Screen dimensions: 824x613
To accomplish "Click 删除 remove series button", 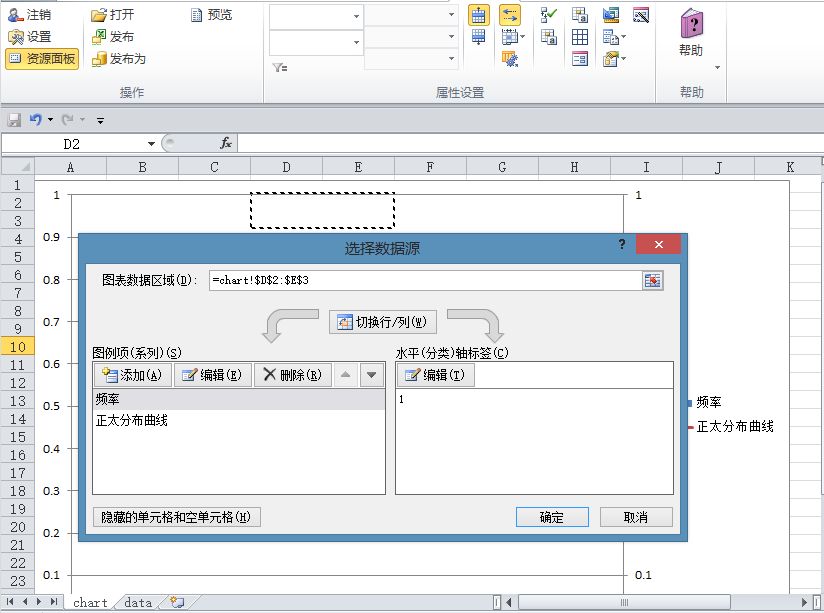I will [x=293, y=375].
